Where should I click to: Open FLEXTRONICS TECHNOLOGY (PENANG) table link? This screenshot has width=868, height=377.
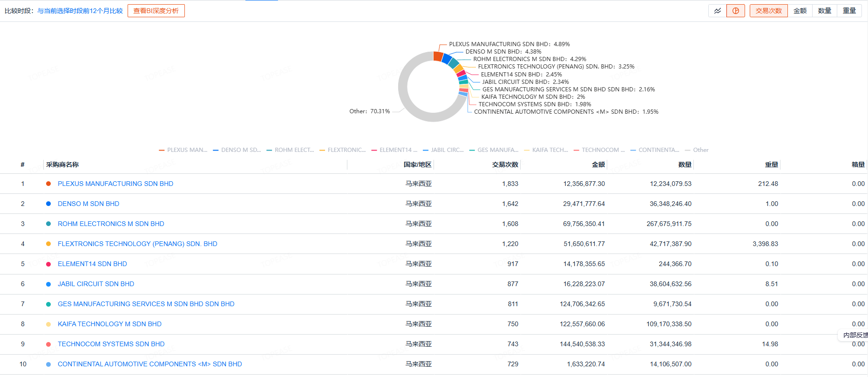pyautogui.click(x=137, y=244)
